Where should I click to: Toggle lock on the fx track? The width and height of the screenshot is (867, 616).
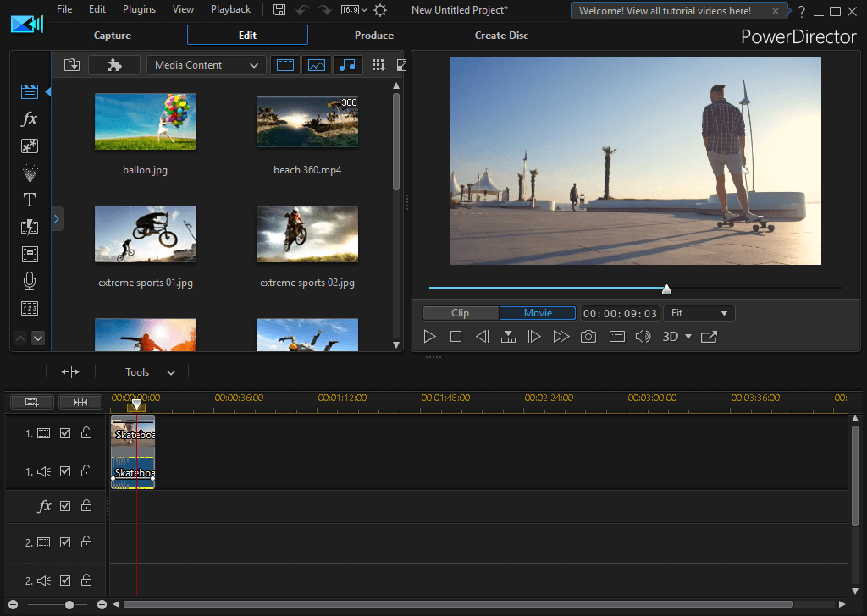pos(86,506)
